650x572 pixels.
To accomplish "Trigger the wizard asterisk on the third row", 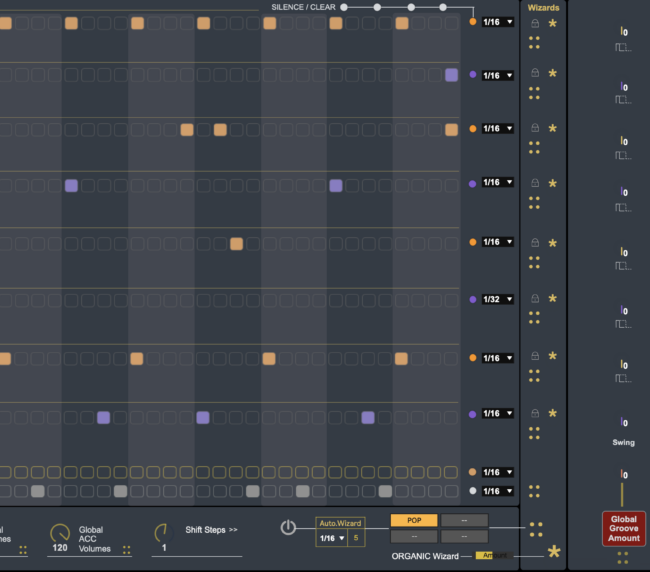I will click(x=553, y=128).
